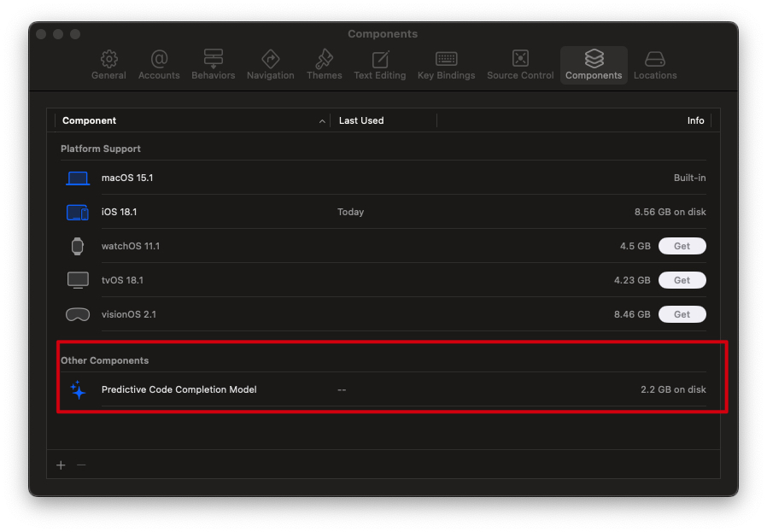Click the 4.23 GB size value
Image resolution: width=767 pixels, height=532 pixels.
click(632, 280)
